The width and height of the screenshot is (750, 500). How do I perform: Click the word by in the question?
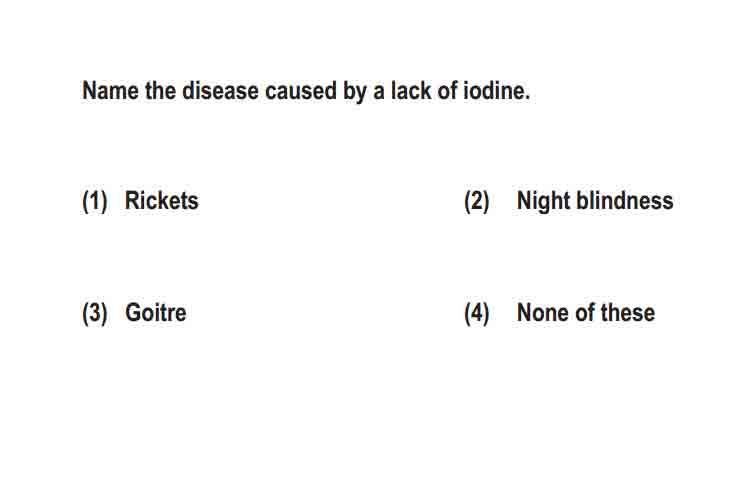click(x=355, y=91)
